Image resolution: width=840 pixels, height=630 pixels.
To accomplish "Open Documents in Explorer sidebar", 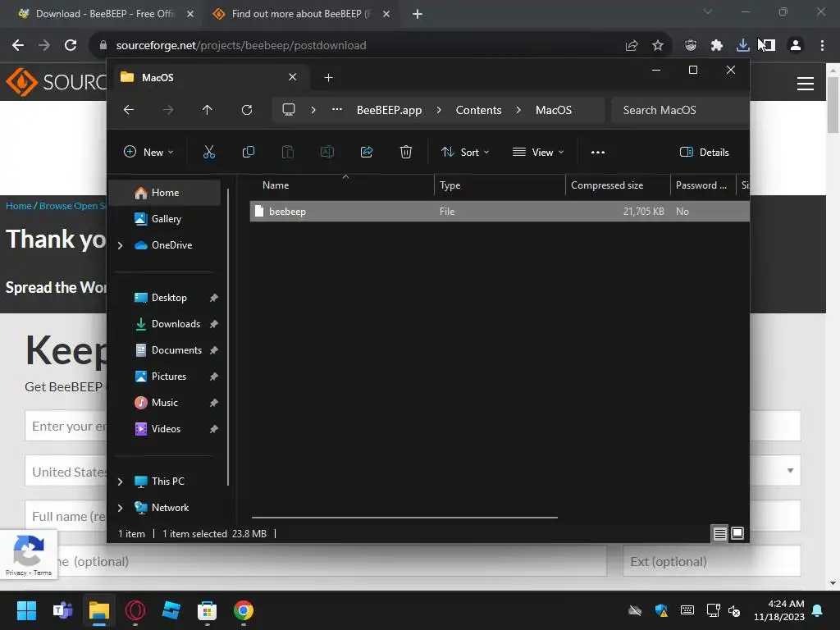I will [176, 349].
